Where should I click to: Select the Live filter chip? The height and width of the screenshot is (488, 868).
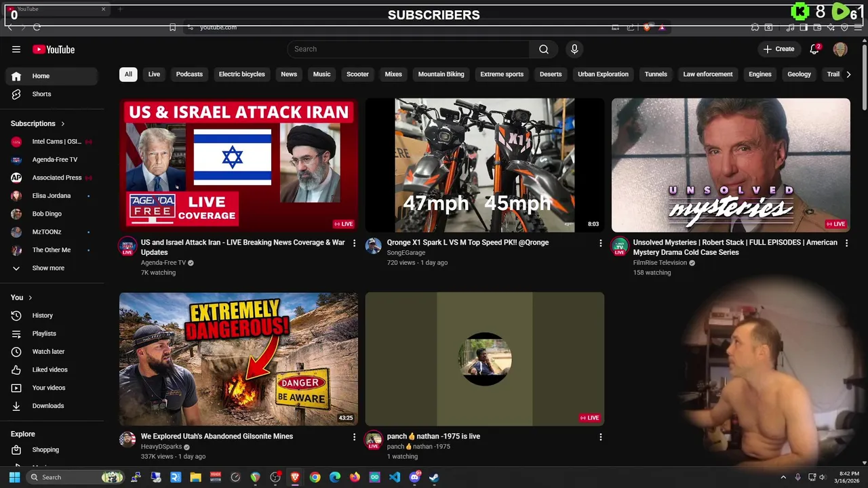tap(154, 75)
